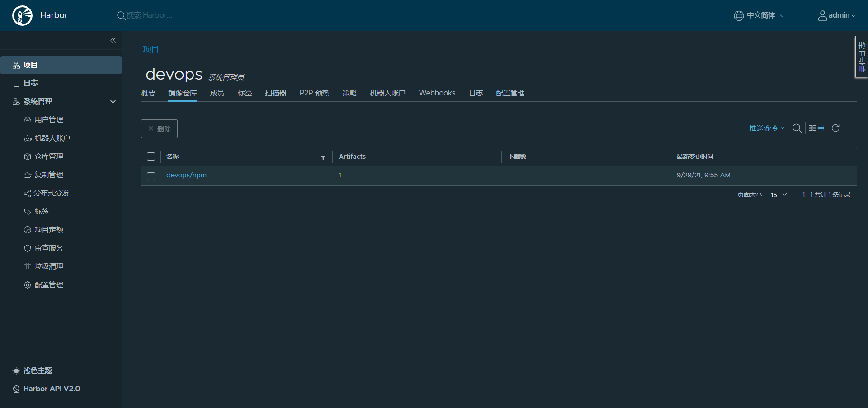Viewport: 868px width, 408px height.
Task: Click the admin user avatar icon
Action: point(822,15)
